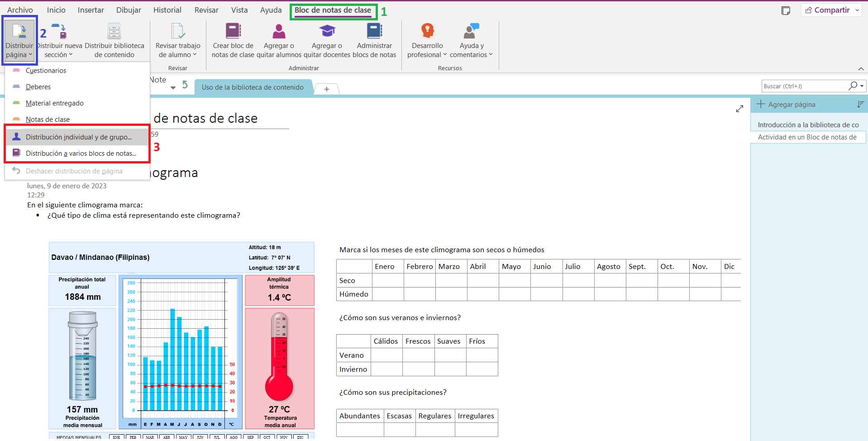
Task: Expand the page to full view arrow
Action: tap(740, 109)
